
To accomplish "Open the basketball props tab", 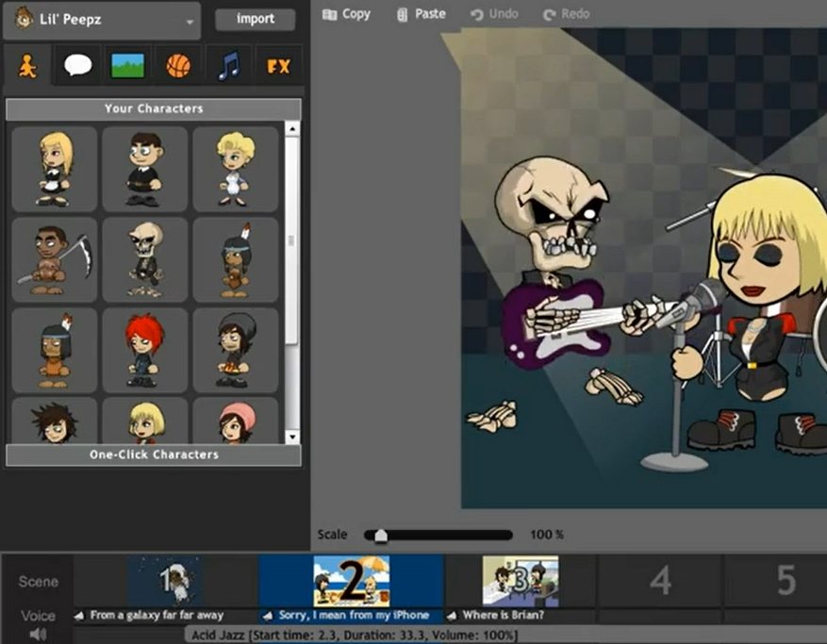I will [178, 66].
